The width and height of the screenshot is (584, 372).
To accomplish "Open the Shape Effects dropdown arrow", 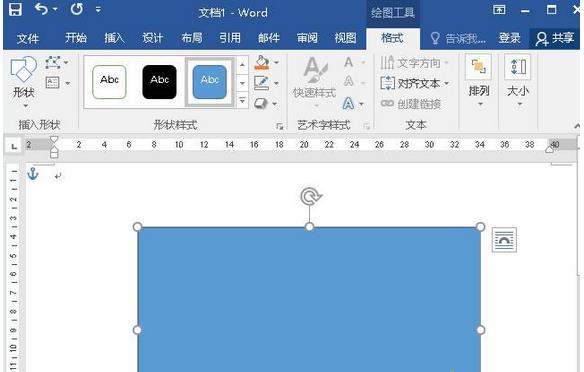I will 275,104.
